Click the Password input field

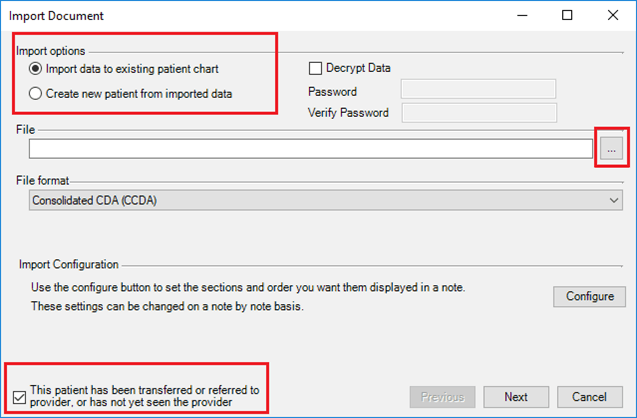(478, 90)
